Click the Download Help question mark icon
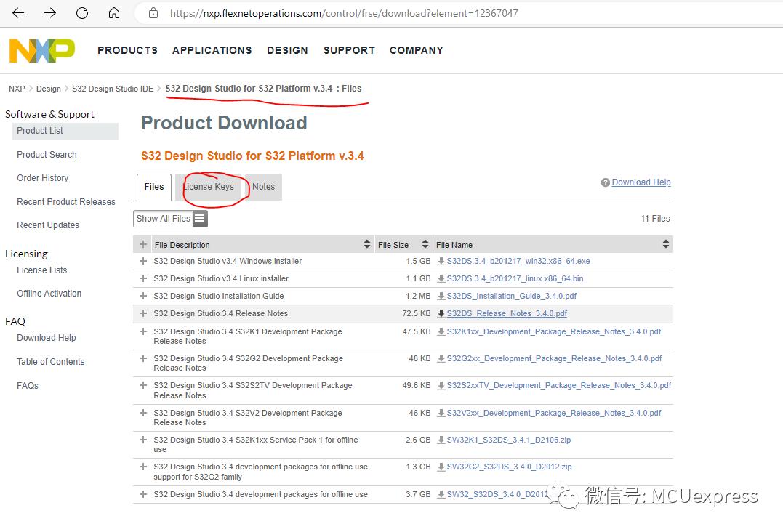 605,182
